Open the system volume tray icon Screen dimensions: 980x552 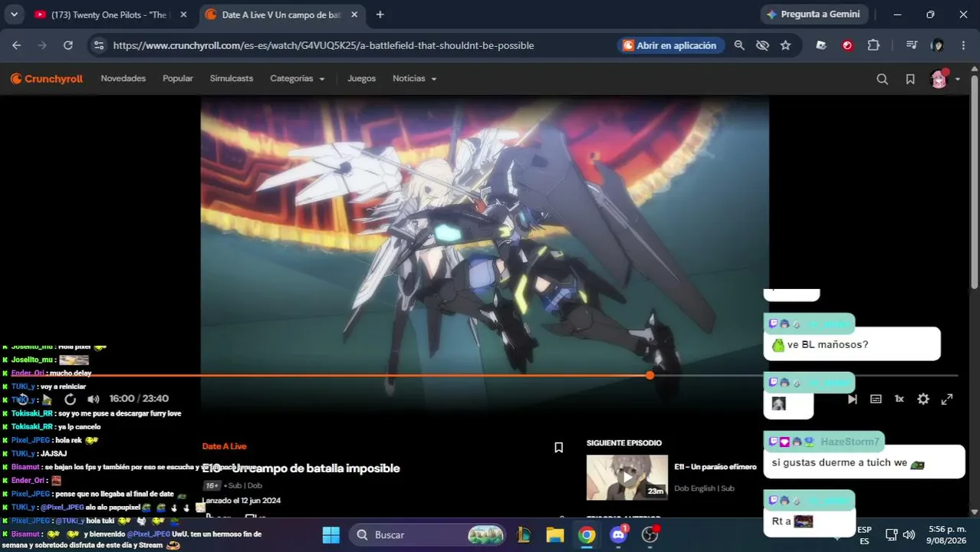point(909,534)
